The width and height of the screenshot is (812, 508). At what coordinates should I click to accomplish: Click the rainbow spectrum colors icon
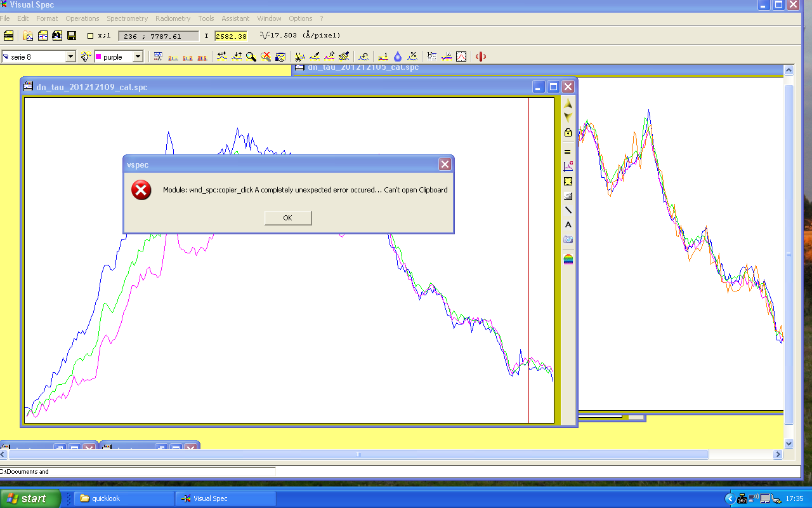pyautogui.click(x=568, y=258)
